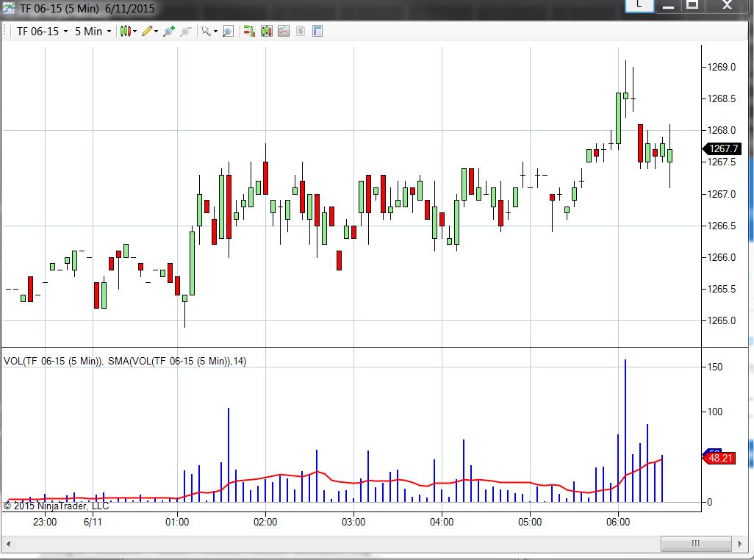
Task: Click the 1266.5 price axis label
Action: [x=722, y=226]
